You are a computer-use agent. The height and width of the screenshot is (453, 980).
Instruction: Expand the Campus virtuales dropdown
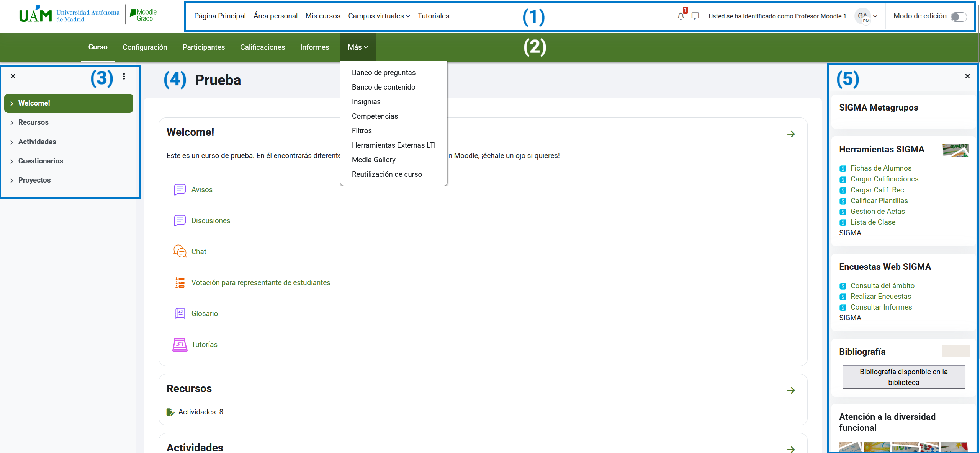click(x=379, y=16)
